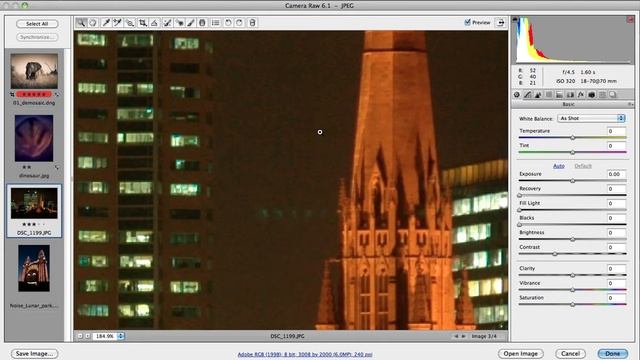Select the Color Sampler tool
640x360 pixels.
(x=118, y=23)
